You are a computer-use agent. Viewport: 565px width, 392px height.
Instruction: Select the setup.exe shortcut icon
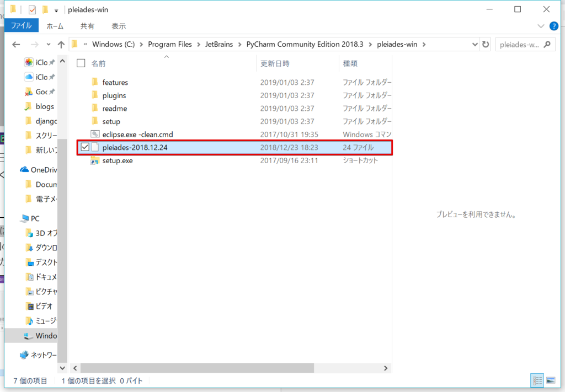pos(95,160)
